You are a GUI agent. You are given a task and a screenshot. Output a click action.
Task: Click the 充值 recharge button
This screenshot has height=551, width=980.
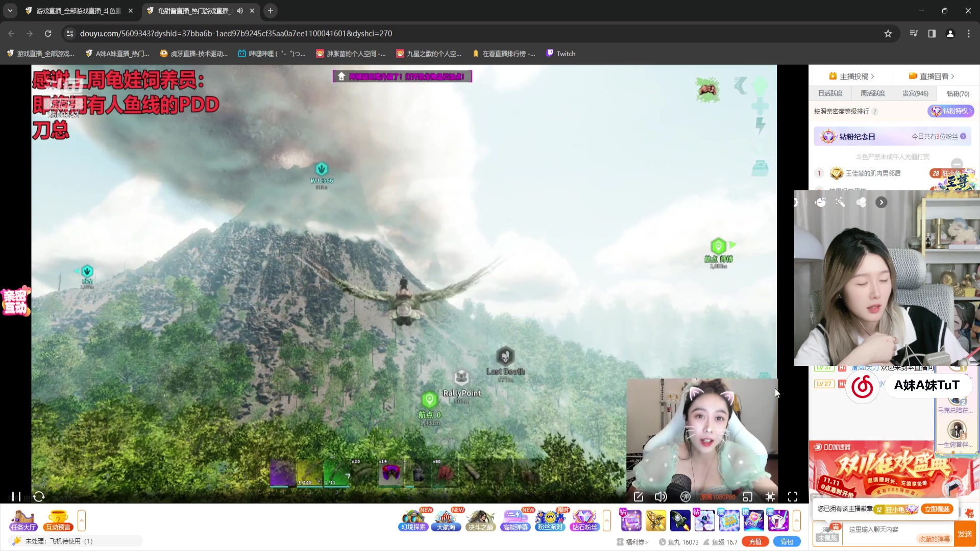click(755, 542)
